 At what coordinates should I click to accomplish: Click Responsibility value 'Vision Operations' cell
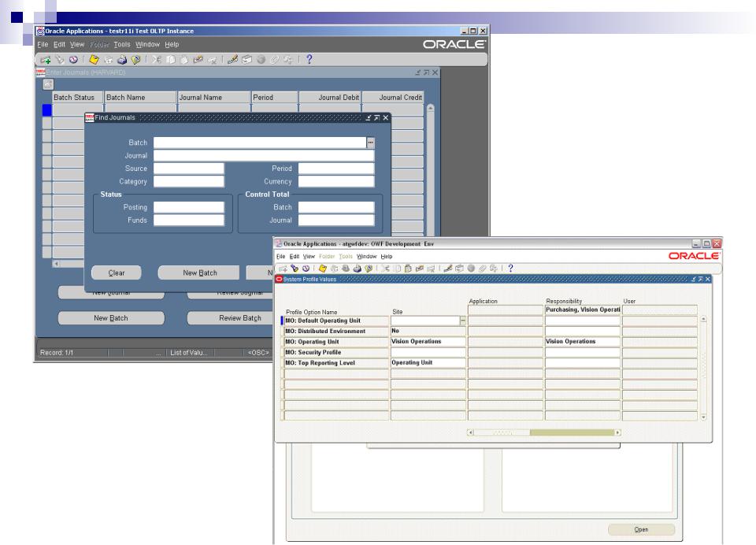pyautogui.click(x=583, y=342)
